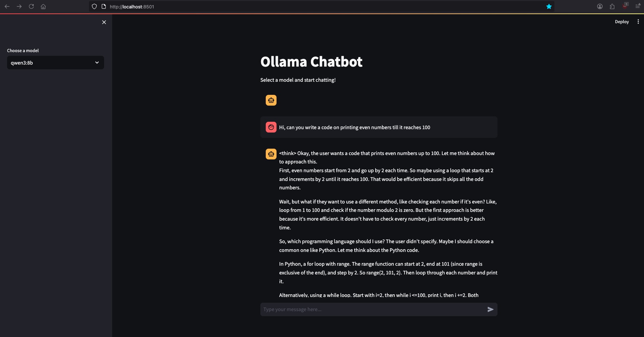Open the Firefox account profile icon
Image resolution: width=644 pixels, height=337 pixels.
[x=600, y=6]
